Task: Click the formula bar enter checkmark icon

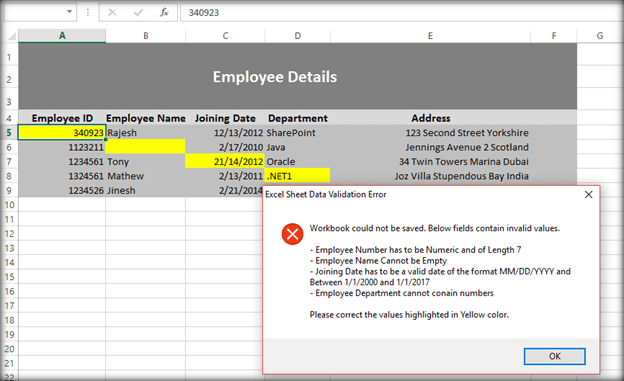Action: coord(138,13)
